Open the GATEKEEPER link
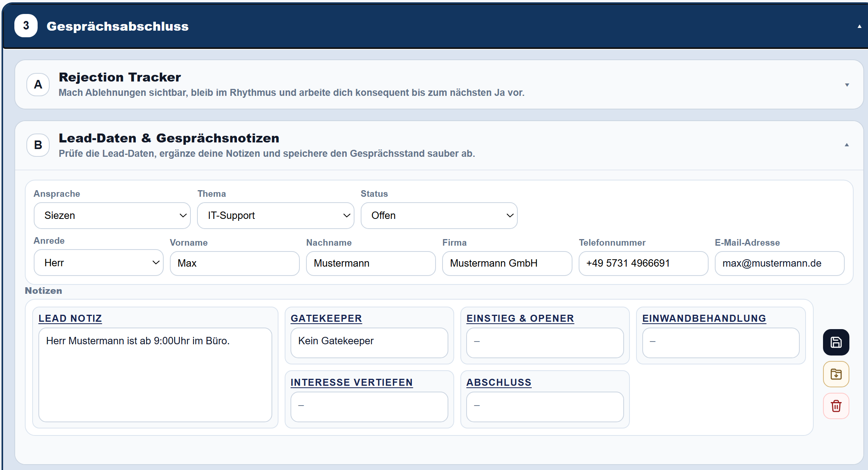 coord(326,318)
